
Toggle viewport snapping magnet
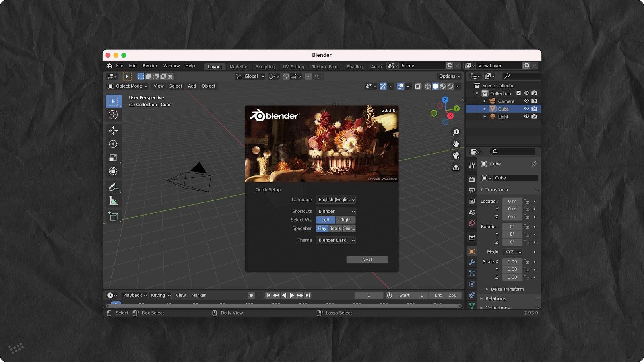[x=286, y=76]
